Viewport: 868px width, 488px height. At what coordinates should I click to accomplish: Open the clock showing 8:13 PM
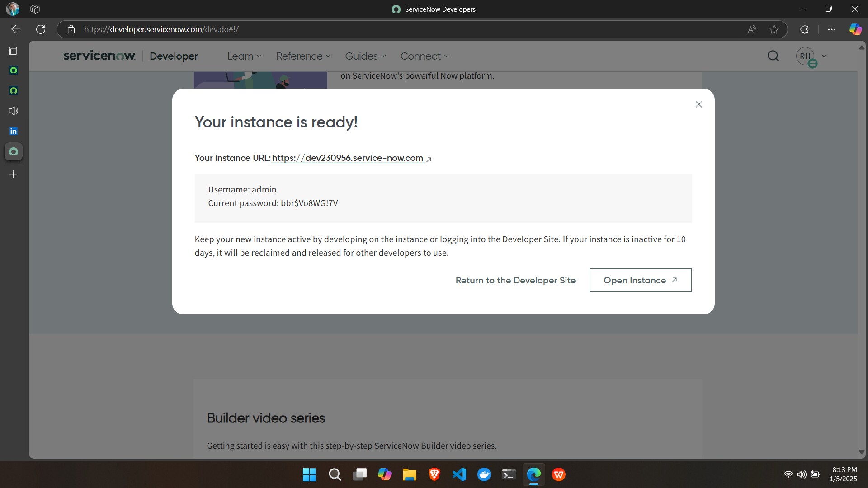(843, 474)
